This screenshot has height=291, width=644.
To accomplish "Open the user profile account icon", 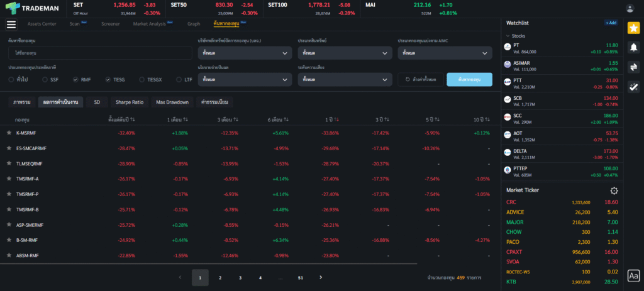I will point(630,8).
